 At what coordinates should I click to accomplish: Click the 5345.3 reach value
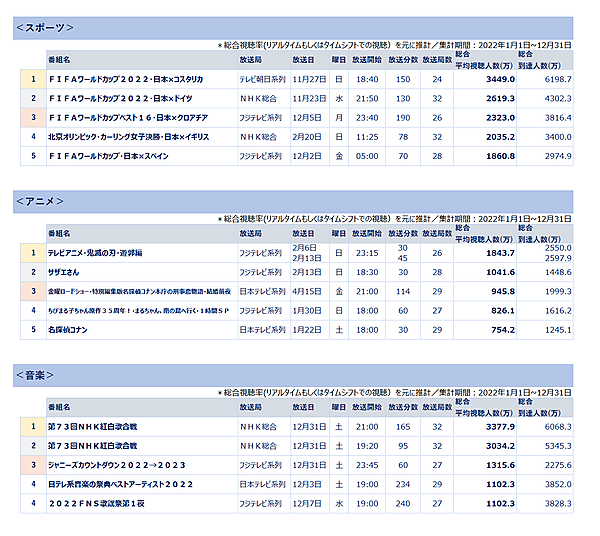(x=558, y=446)
